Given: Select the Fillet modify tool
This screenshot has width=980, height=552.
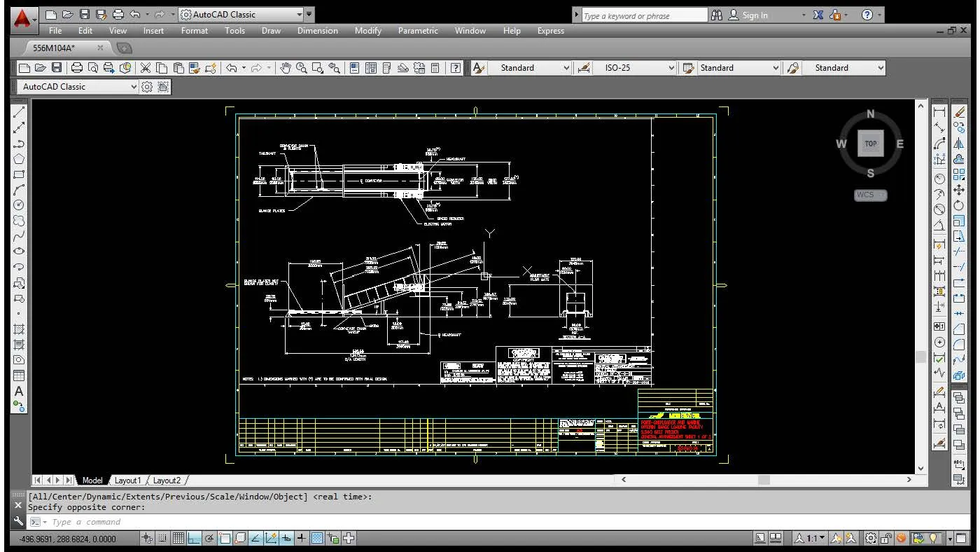Looking at the screenshot, I should [x=959, y=343].
